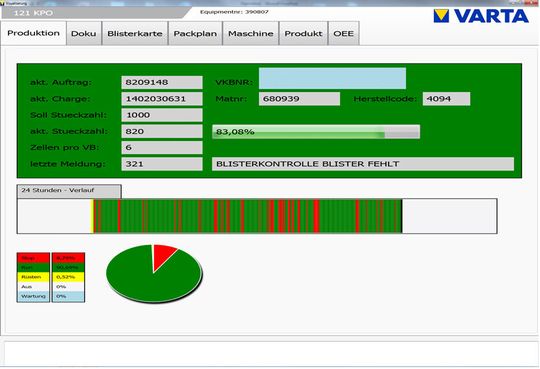This screenshot has height=369, width=540.
Task: Open the OEE tab
Action: pos(343,33)
